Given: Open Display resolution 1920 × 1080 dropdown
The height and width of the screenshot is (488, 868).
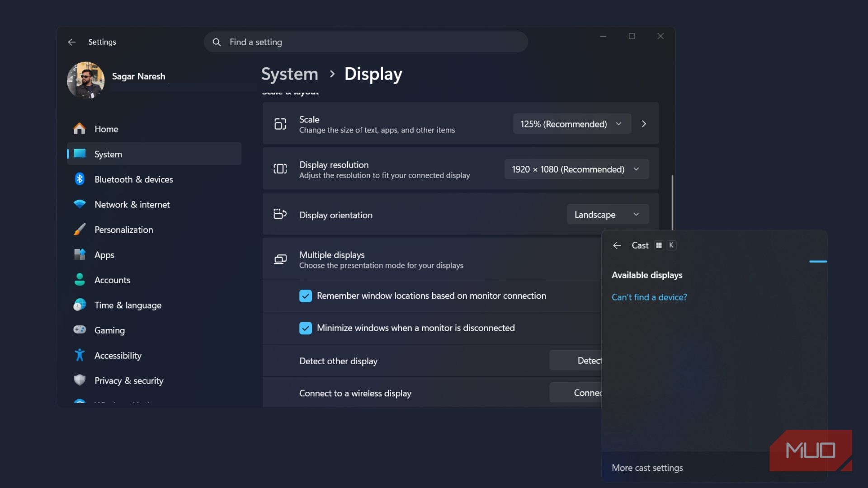Looking at the screenshot, I should click(576, 169).
